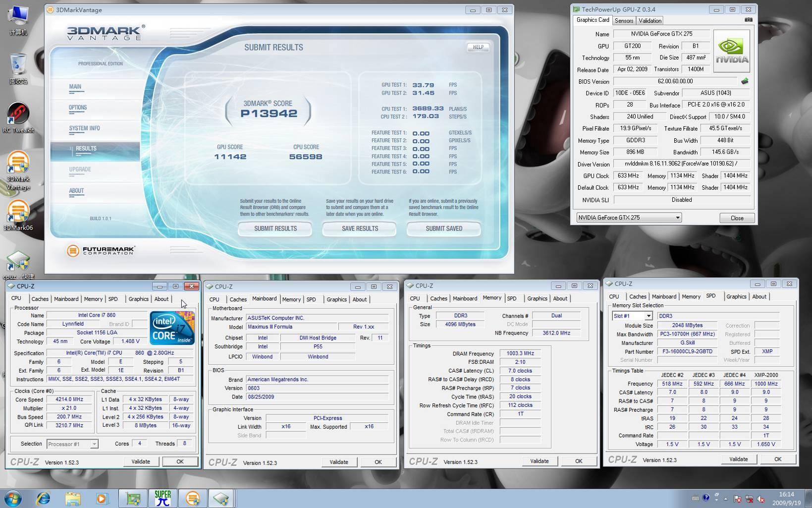Screen dimensions: 812x508
Task: Open SYSTEM INFO in 3DMark Vantage sidebar
Action: click(x=84, y=128)
